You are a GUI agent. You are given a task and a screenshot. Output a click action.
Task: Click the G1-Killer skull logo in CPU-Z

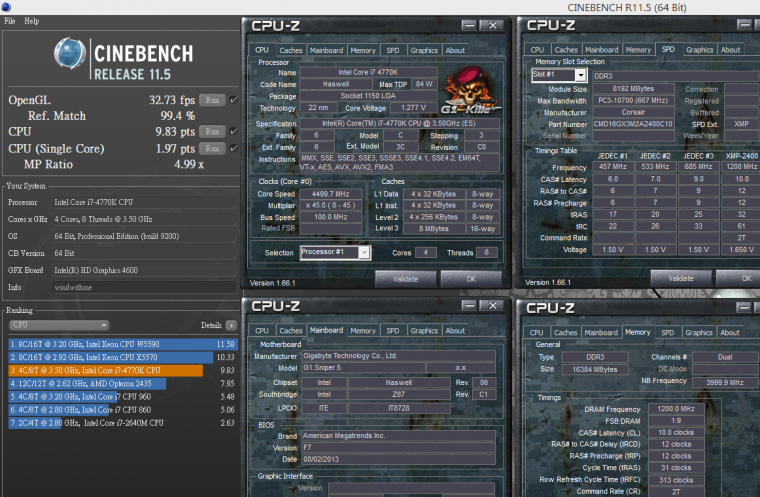[x=470, y=91]
